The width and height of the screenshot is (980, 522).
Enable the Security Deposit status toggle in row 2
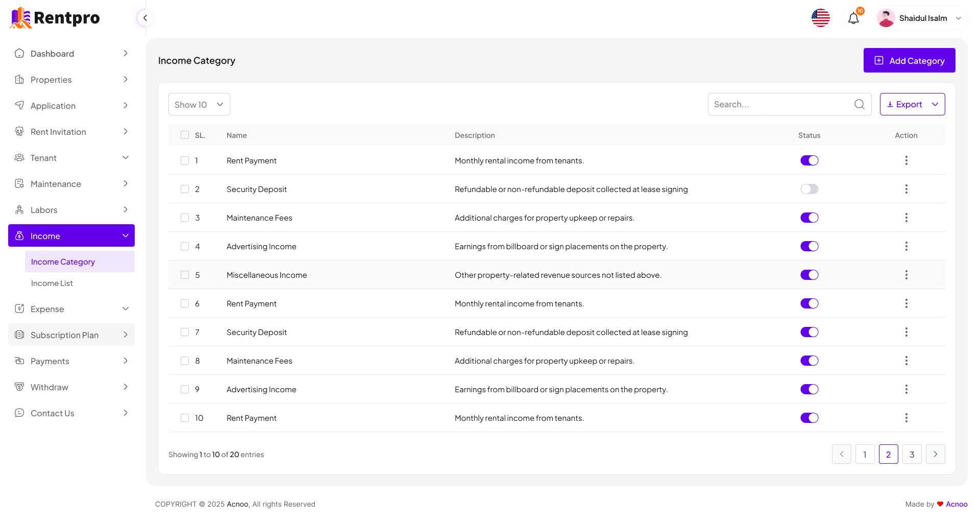[809, 189]
